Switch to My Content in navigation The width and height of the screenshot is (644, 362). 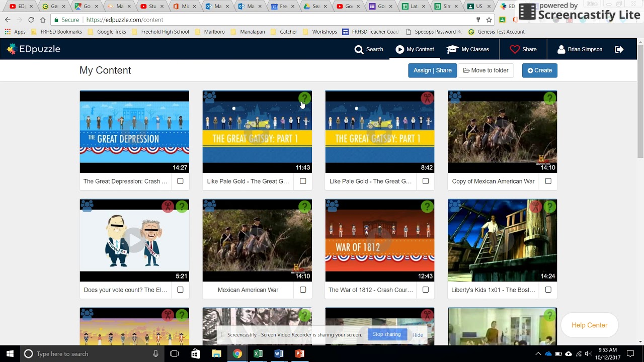point(415,49)
